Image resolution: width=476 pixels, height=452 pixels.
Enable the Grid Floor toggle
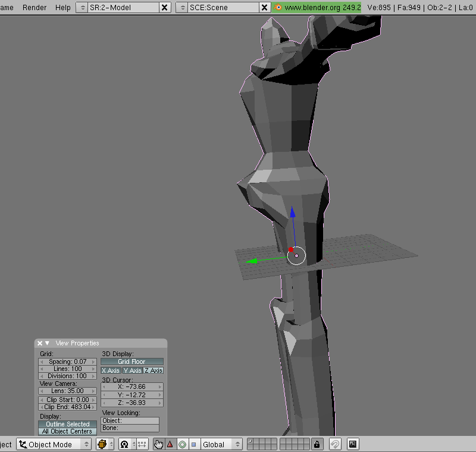point(131,361)
